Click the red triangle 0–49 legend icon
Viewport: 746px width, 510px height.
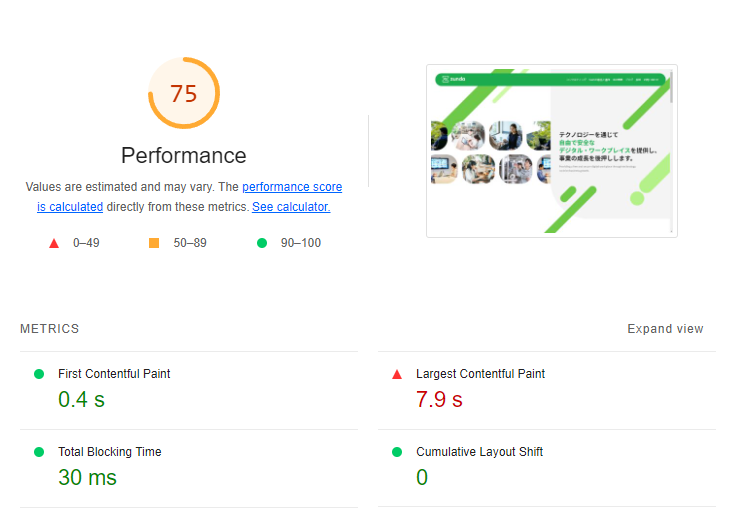tap(54, 243)
